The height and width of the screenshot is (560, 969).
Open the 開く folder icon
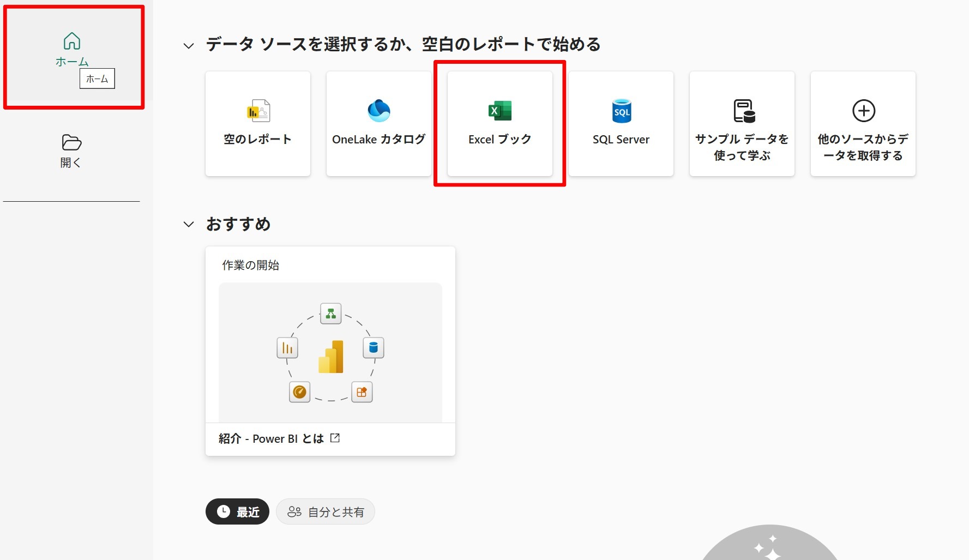coord(71,142)
